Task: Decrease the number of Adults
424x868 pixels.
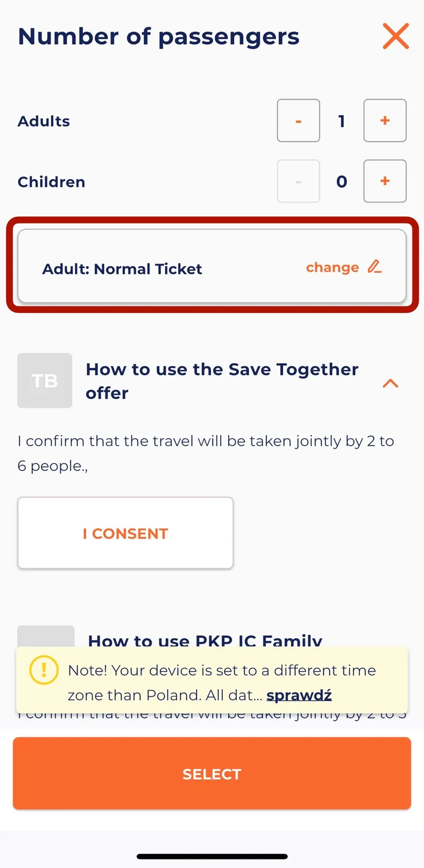Action: (x=298, y=120)
